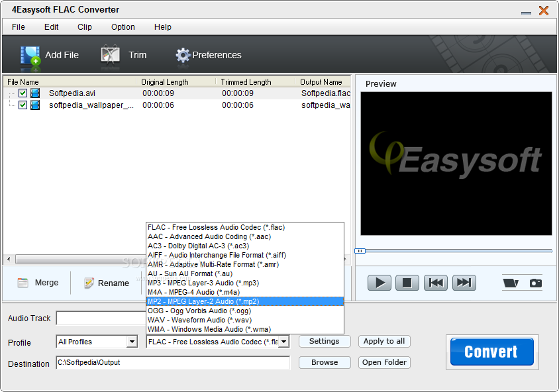Collapse the output format dropdown arrow
The width and height of the screenshot is (559, 392).
283,342
